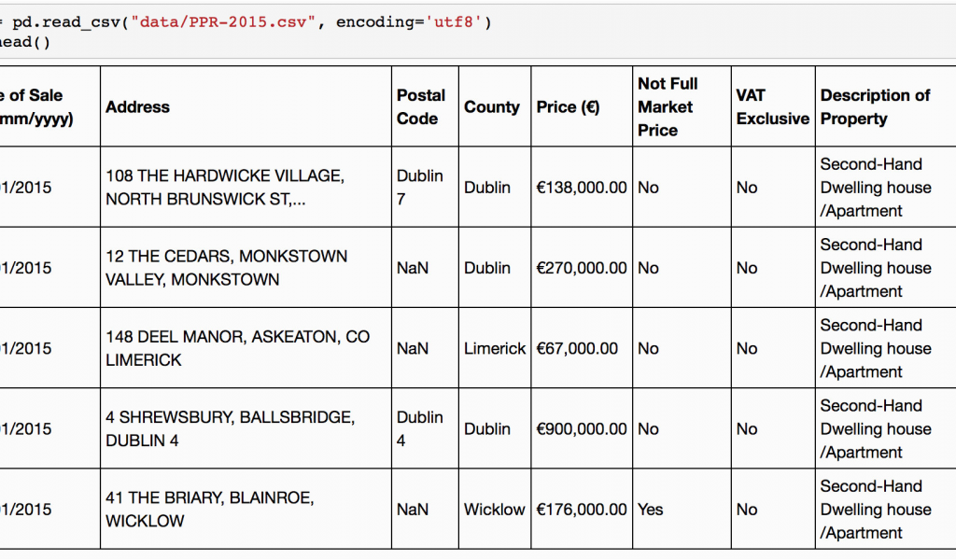The height and width of the screenshot is (560, 956).
Task: Click the "data/PPR-2015.csv" string in code
Action: [223, 22]
